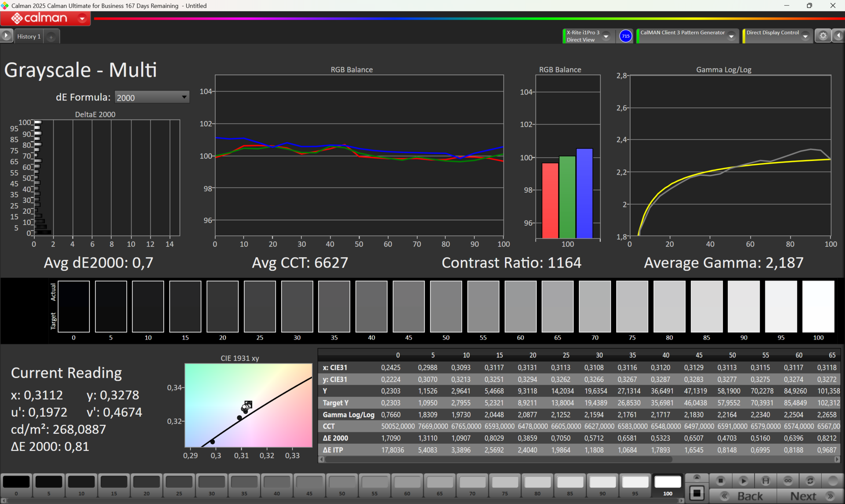Select the History 1 tab
This screenshot has width=845, height=504.
click(29, 37)
